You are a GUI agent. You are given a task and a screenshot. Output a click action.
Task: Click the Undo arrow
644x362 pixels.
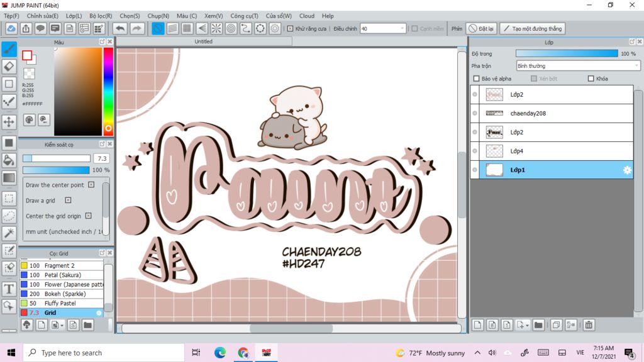point(120,29)
